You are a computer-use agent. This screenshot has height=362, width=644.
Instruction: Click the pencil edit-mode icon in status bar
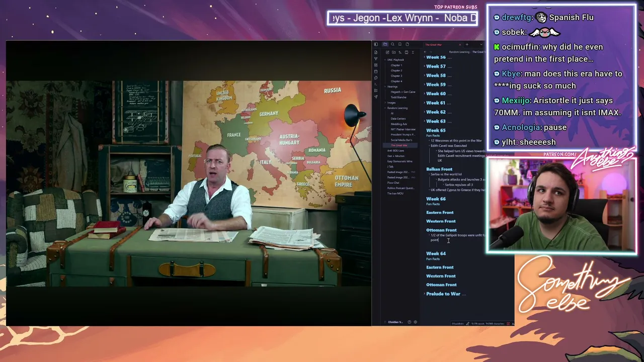click(467, 323)
